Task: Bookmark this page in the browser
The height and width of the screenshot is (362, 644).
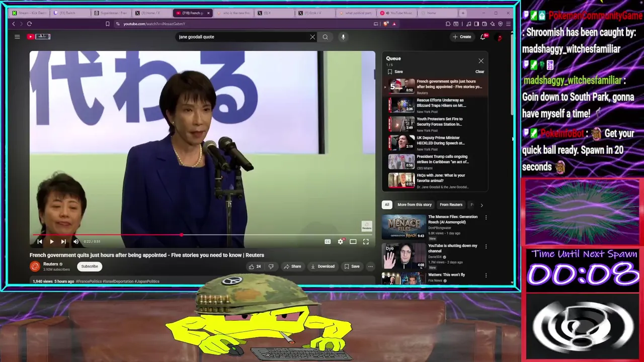Action: click(107, 24)
